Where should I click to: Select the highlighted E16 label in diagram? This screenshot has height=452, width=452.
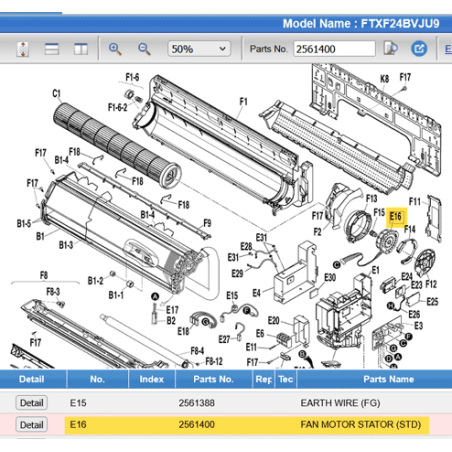396,217
